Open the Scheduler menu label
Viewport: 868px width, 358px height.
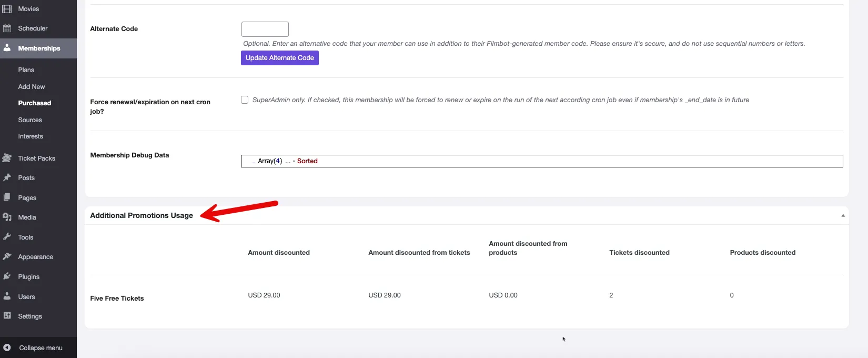(33, 28)
